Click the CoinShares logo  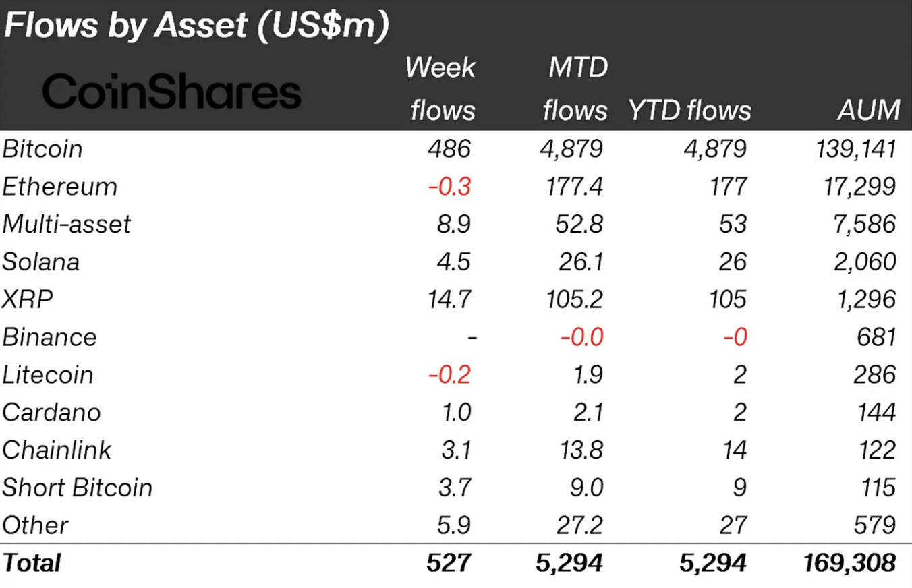(172, 92)
